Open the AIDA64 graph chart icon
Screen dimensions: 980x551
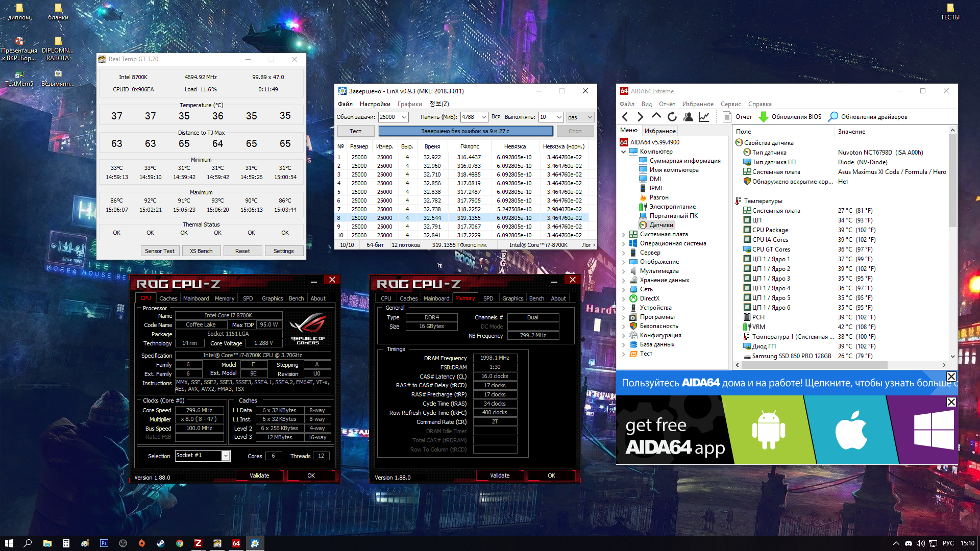(x=704, y=117)
